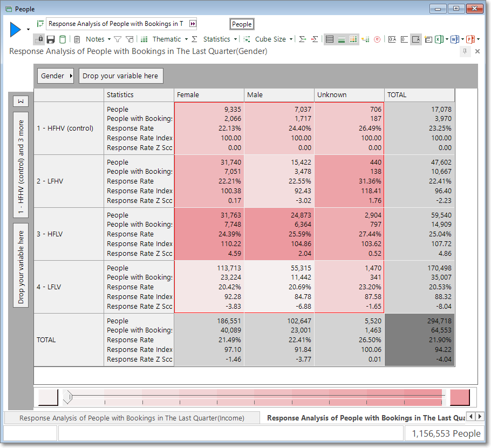491x448 pixels.
Task: Toggle the list rows display mode
Action: coord(330,39)
